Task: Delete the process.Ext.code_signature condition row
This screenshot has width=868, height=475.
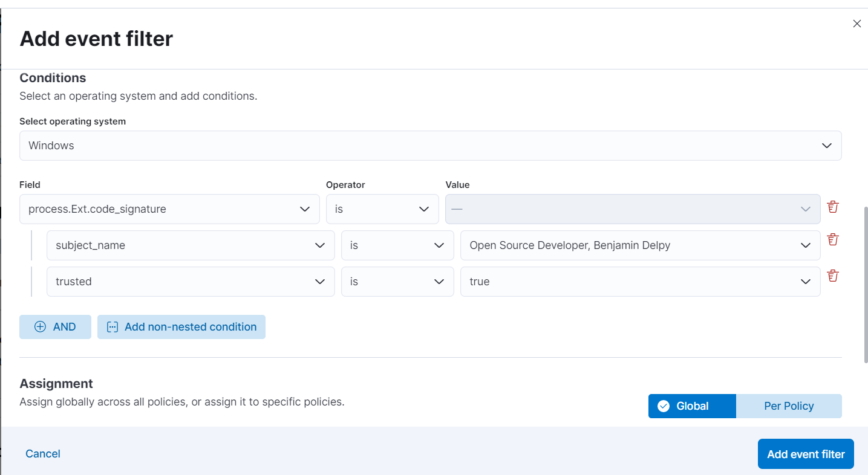Action: (x=833, y=207)
